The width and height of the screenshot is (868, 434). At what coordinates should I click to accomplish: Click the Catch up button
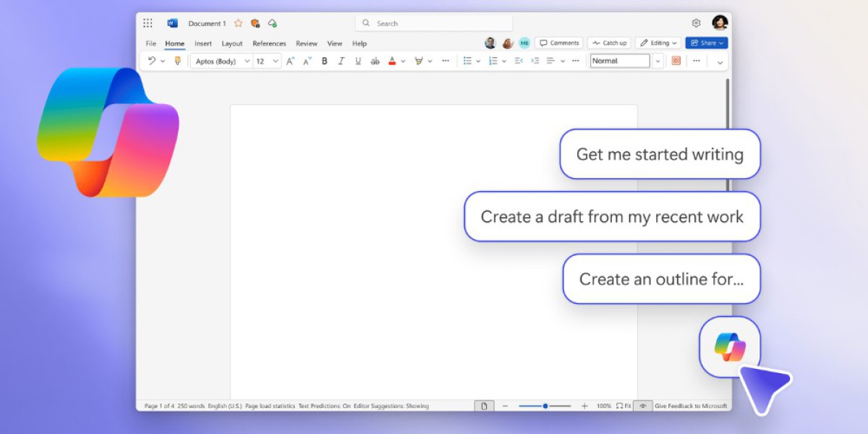pos(609,43)
